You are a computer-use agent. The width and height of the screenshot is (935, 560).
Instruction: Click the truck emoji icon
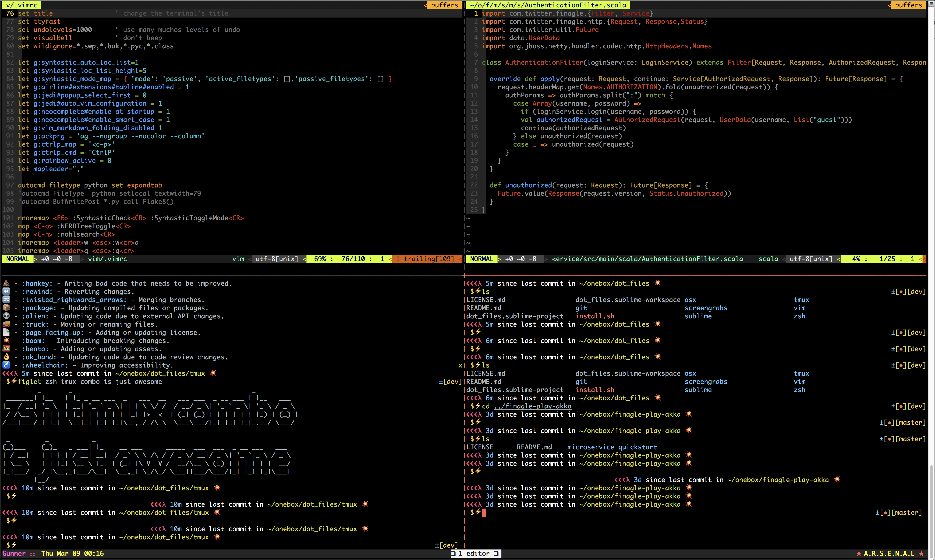click(x=6, y=324)
